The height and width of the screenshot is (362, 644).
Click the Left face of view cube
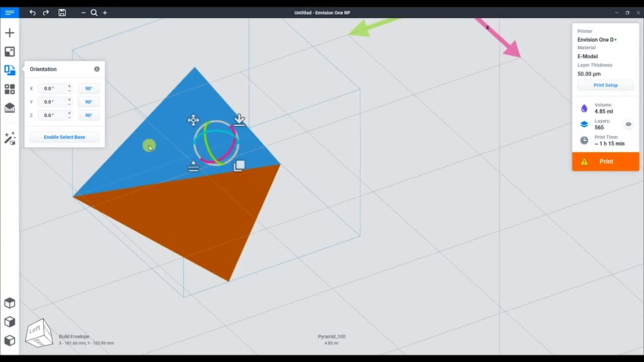(x=34, y=330)
